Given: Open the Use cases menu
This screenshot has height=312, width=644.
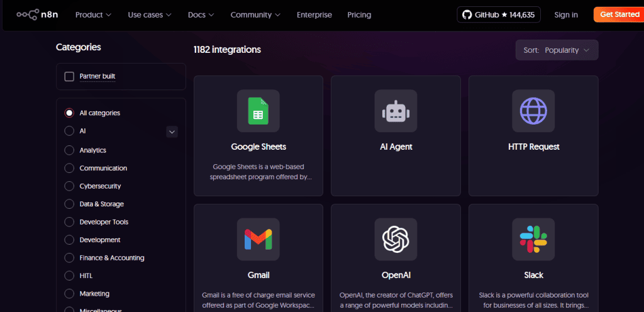Looking at the screenshot, I should (x=150, y=14).
